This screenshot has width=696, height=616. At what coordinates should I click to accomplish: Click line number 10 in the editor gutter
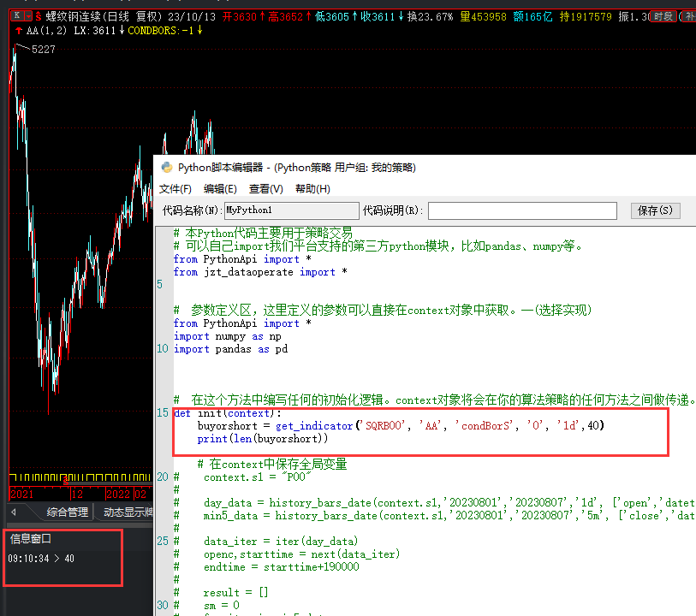[x=163, y=348]
